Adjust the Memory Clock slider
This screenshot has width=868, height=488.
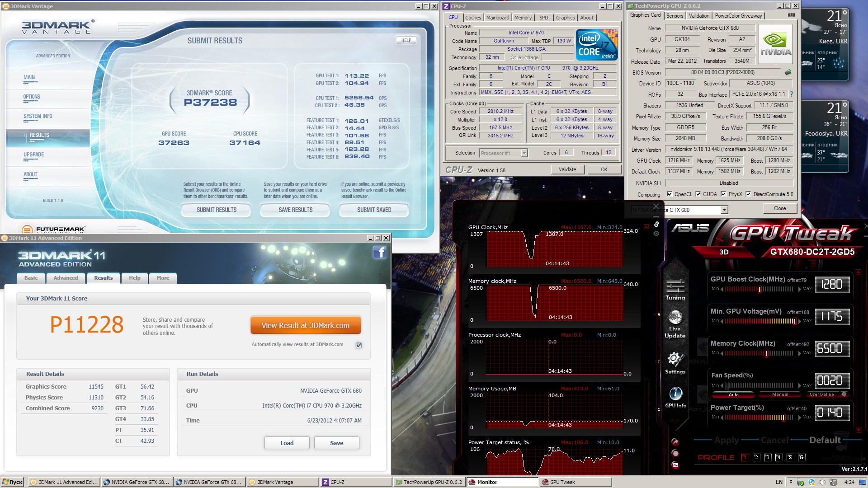click(766, 353)
